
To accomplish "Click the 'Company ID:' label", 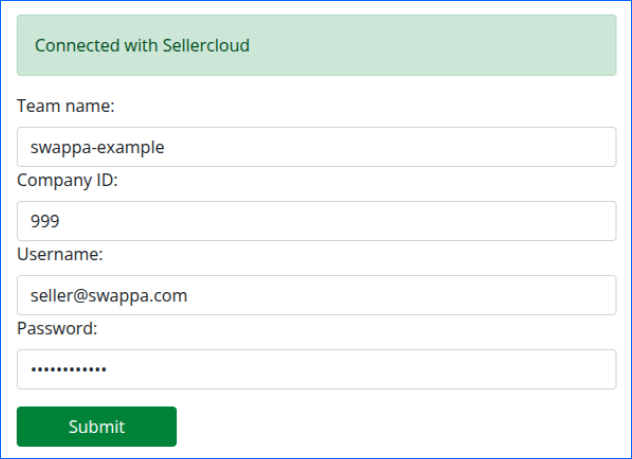I will [x=67, y=180].
